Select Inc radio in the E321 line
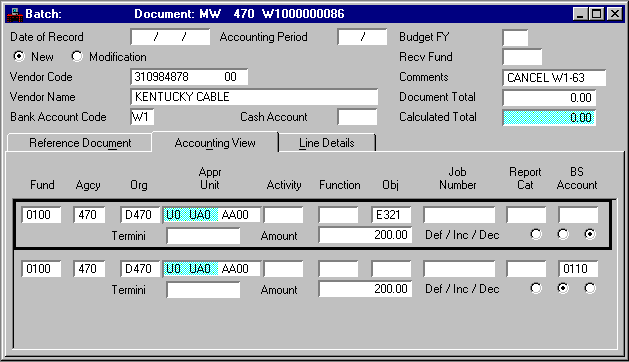629x362 pixels. pyautogui.click(x=563, y=234)
